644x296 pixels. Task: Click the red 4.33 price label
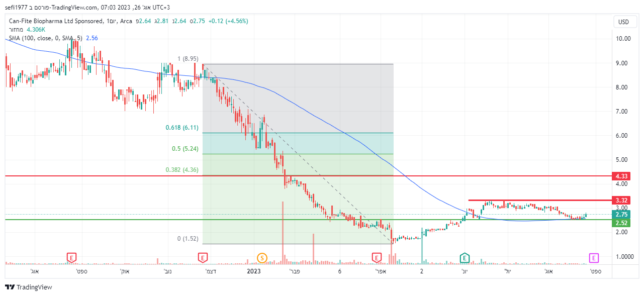pyautogui.click(x=621, y=176)
